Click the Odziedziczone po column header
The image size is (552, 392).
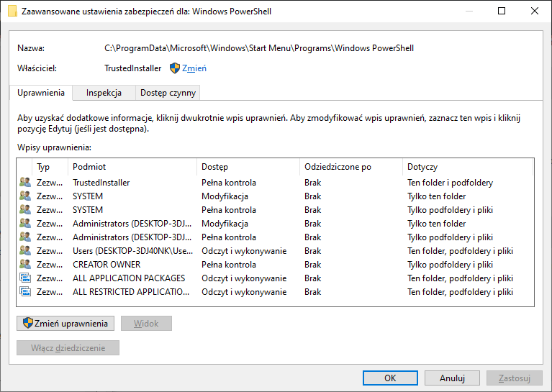351,167
